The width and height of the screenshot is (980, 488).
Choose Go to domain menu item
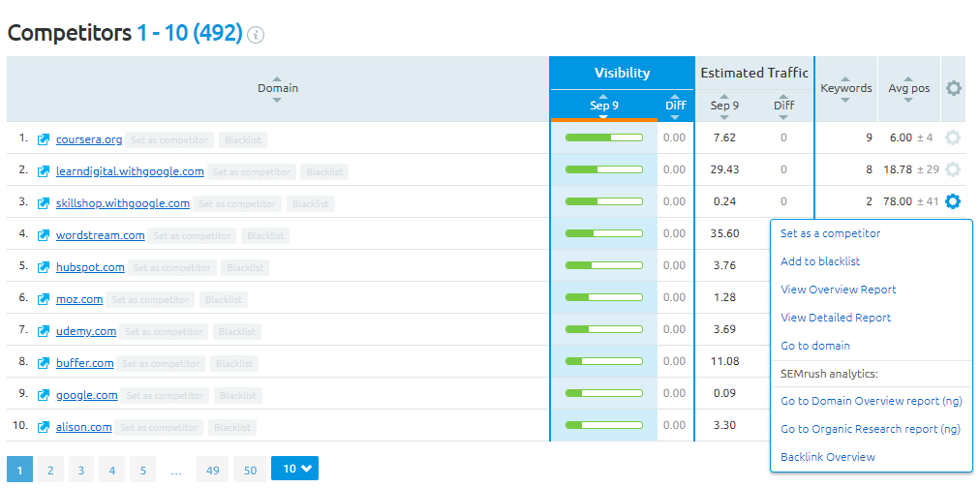point(815,346)
